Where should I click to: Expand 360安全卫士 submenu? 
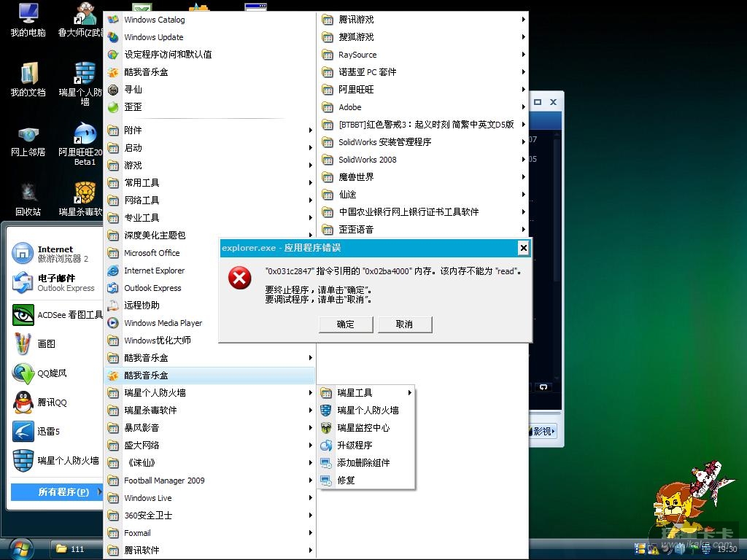click(209, 516)
